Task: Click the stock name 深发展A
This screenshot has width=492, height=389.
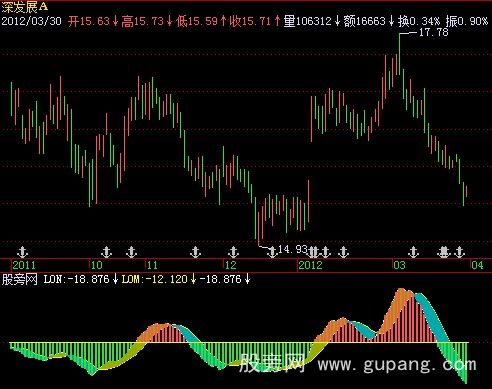Action: point(25,7)
